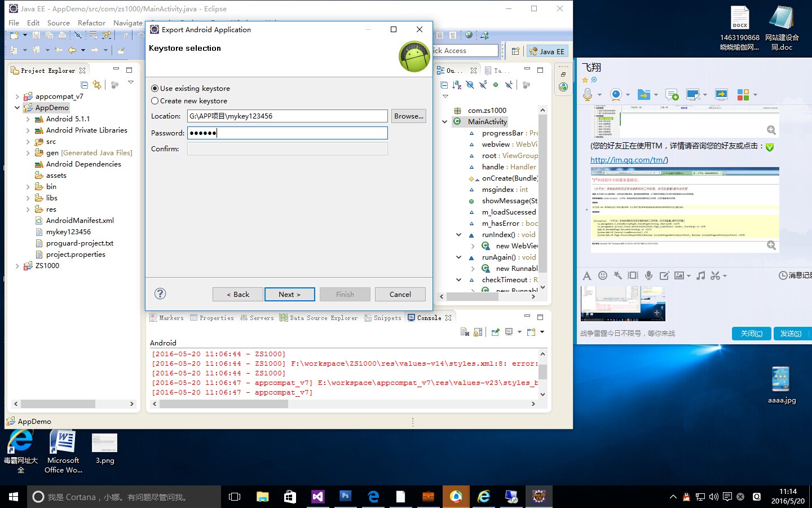Click the yellow Back navigation arrow in toolbar
Screen dimensions: 812x508
click(x=72, y=50)
